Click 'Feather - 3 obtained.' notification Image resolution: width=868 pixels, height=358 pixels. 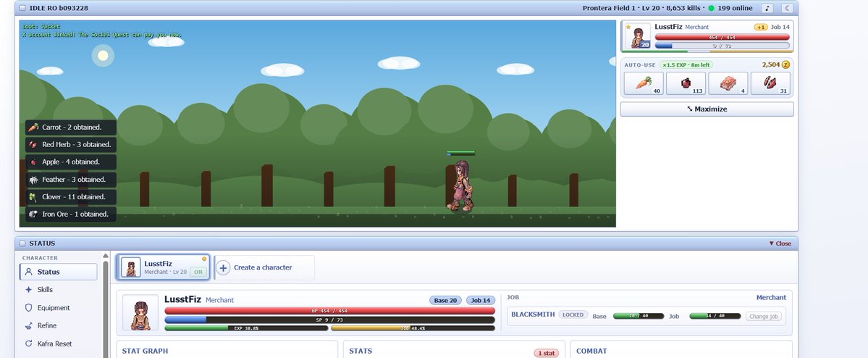[71, 180]
